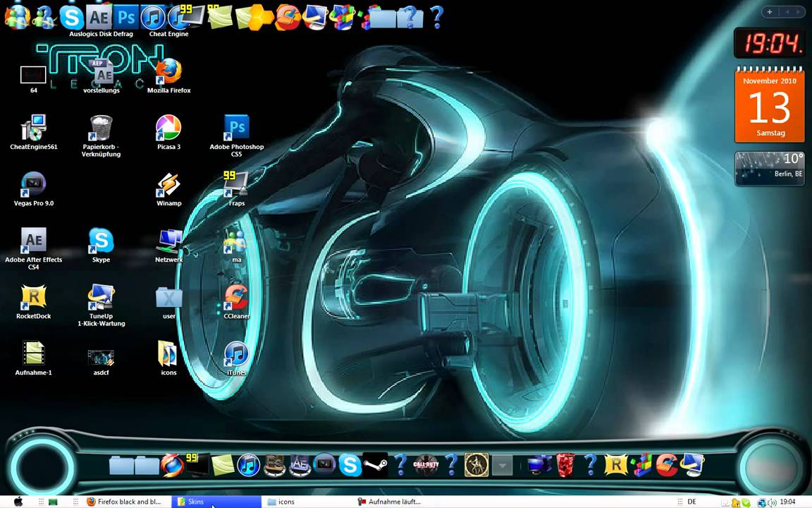Click the taskbar clock showing 19:04
This screenshot has width=812, height=508.
(787, 502)
